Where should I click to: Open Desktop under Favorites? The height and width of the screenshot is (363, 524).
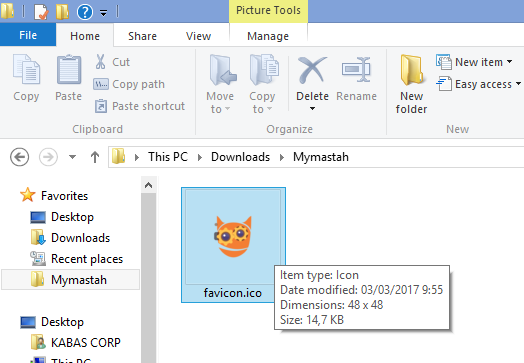coord(72,217)
